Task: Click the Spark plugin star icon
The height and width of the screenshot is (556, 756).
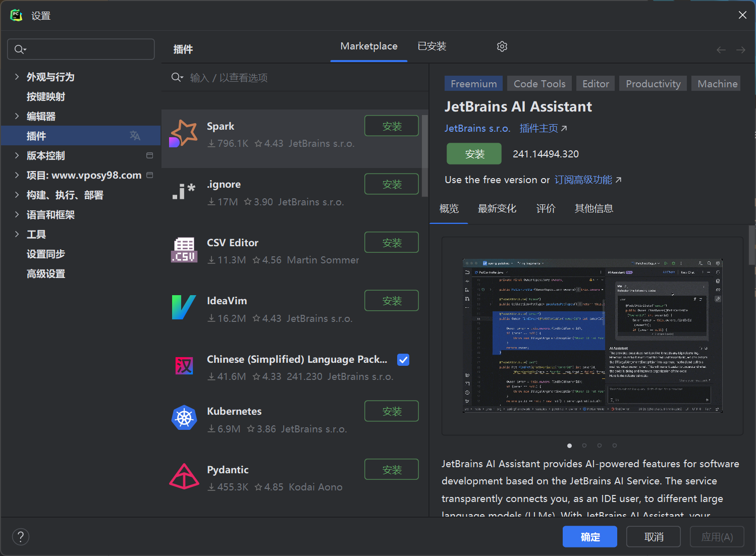Action: [184, 134]
